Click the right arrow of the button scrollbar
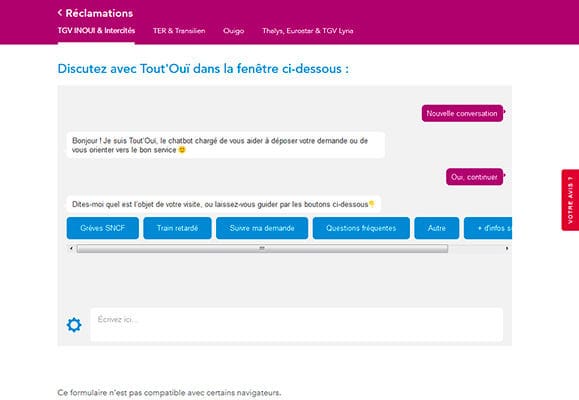This screenshot has width=579, height=400. 507,249
